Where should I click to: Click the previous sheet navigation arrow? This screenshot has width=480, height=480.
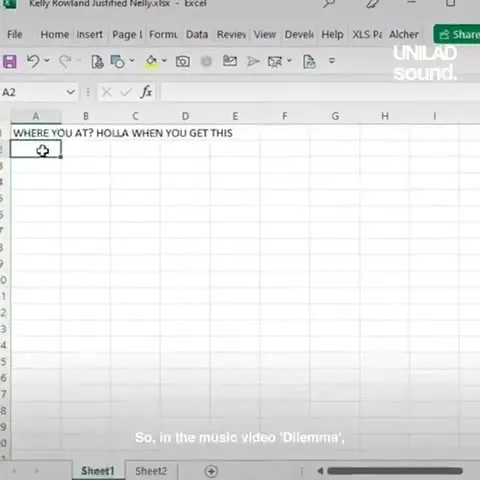[15, 471]
